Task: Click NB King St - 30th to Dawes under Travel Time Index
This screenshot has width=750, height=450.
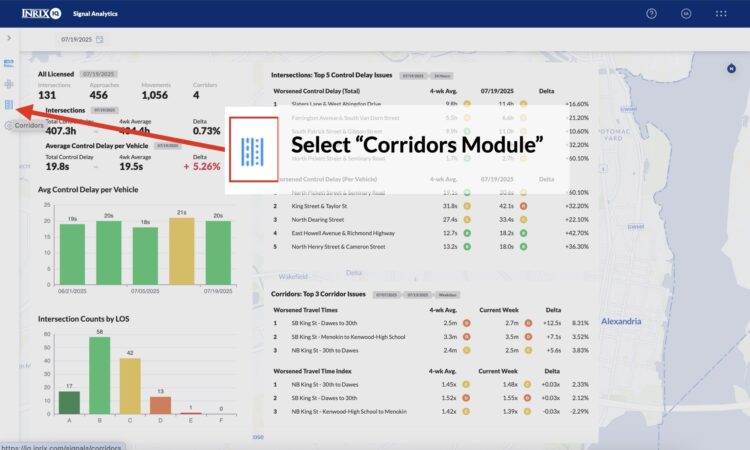Action: [325, 384]
